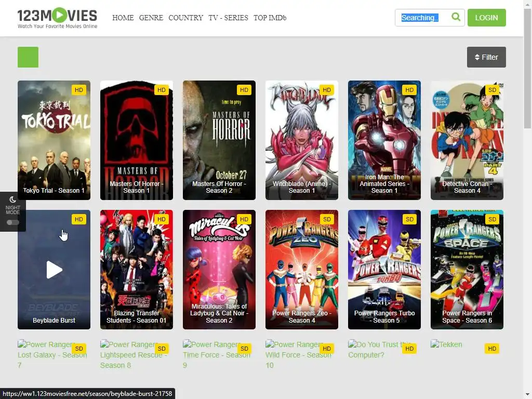Go to TV - SERIES section

[229, 18]
